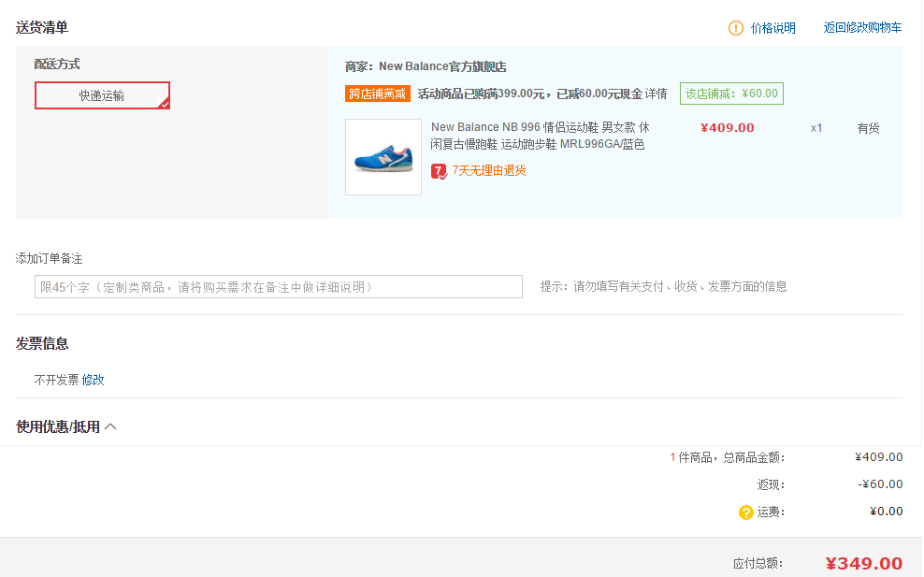Screen dimensions: 924x577
Task: Click the ¥349.00 total amount due
Action: click(864, 564)
